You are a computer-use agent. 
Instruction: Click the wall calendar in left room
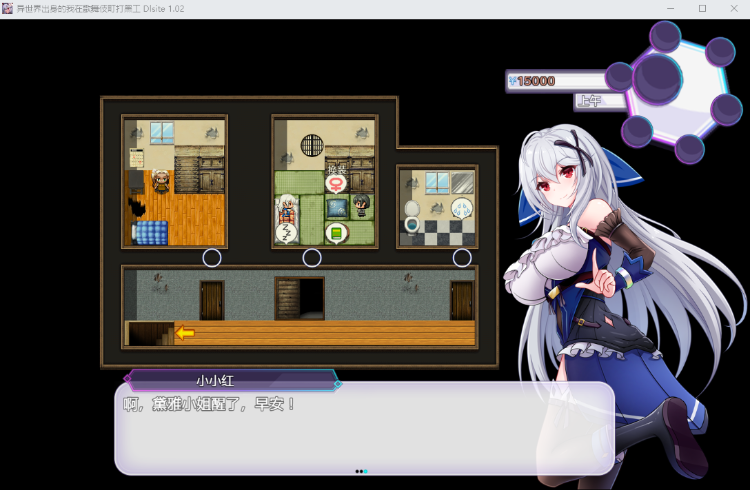137,157
